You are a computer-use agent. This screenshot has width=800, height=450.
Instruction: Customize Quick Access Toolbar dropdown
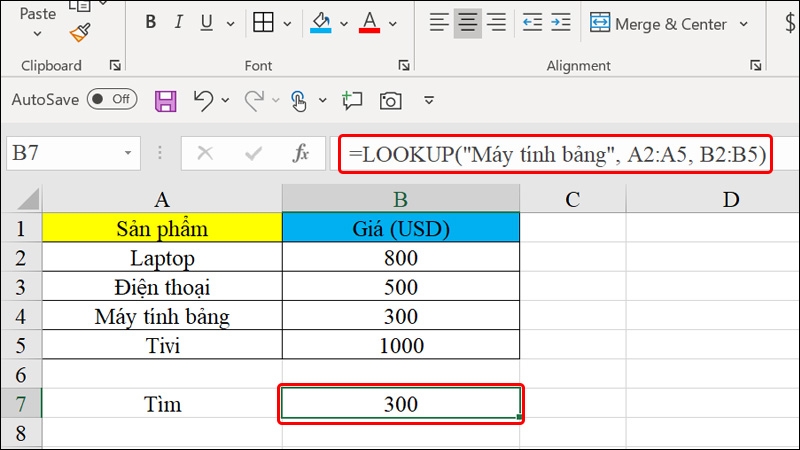(x=429, y=101)
